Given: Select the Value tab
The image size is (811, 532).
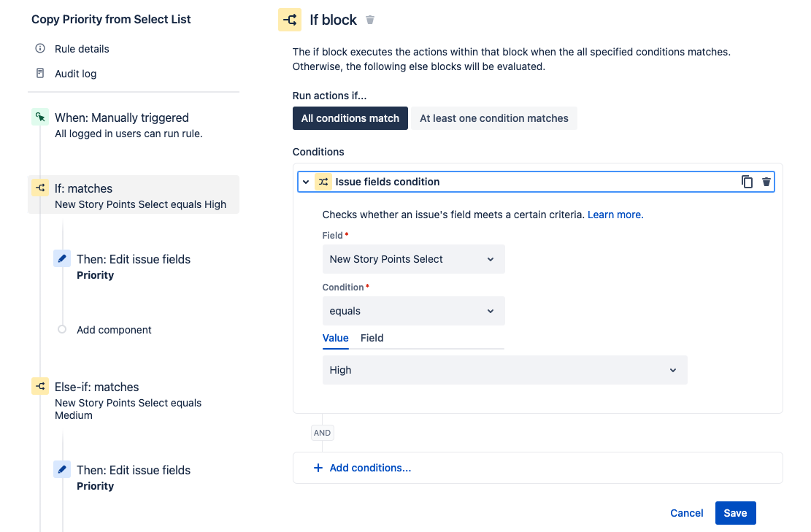Looking at the screenshot, I should [x=335, y=338].
